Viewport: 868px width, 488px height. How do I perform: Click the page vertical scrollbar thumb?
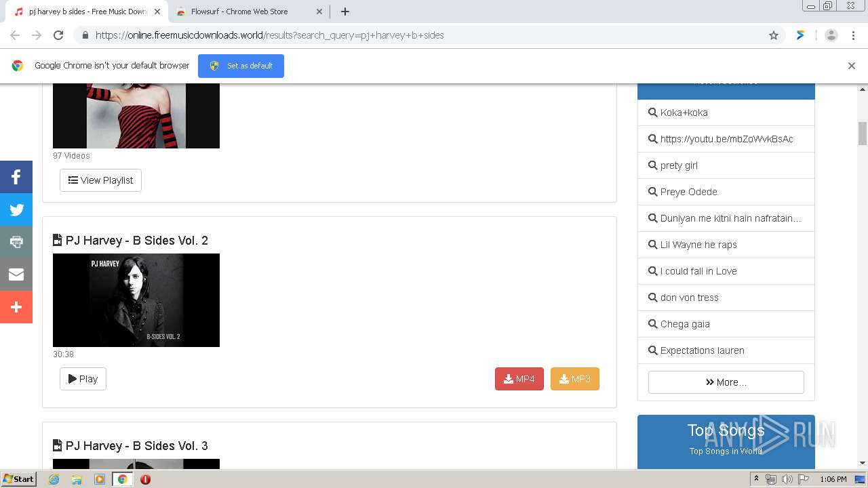click(x=863, y=134)
